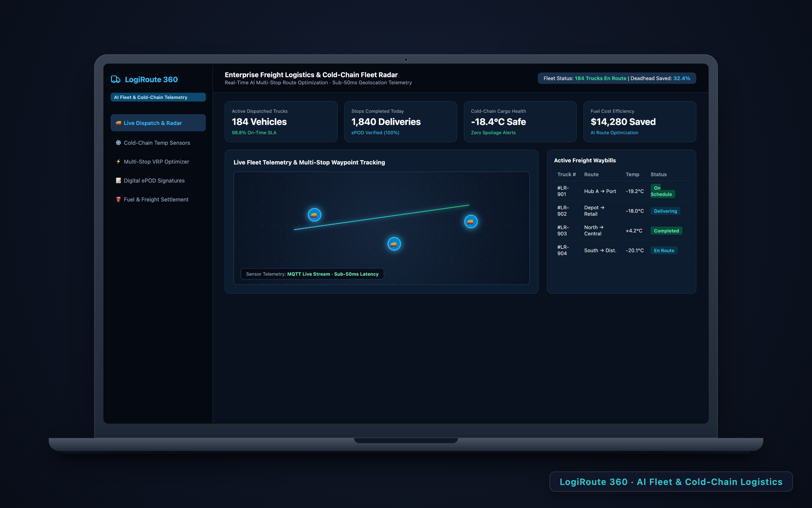This screenshot has height=508, width=812.
Task: Click the Completed status badge
Action: point(666,231)
